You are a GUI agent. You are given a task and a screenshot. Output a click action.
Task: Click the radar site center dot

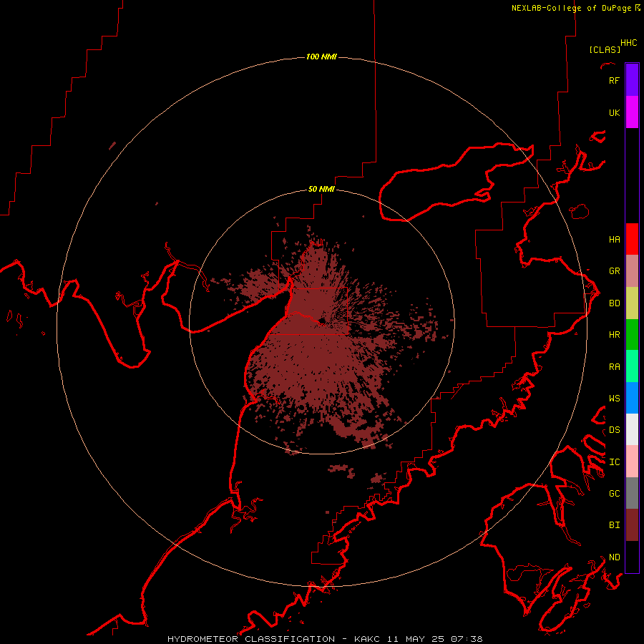pos(322,321)
